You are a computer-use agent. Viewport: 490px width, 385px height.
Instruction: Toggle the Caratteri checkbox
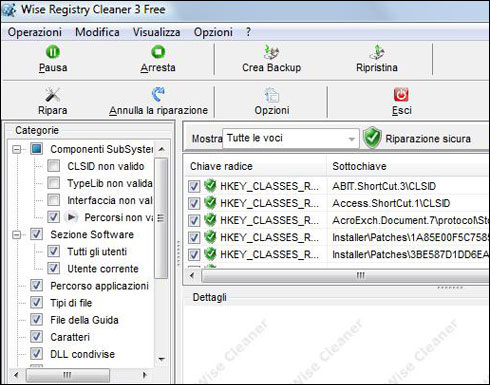pos(36,337)
